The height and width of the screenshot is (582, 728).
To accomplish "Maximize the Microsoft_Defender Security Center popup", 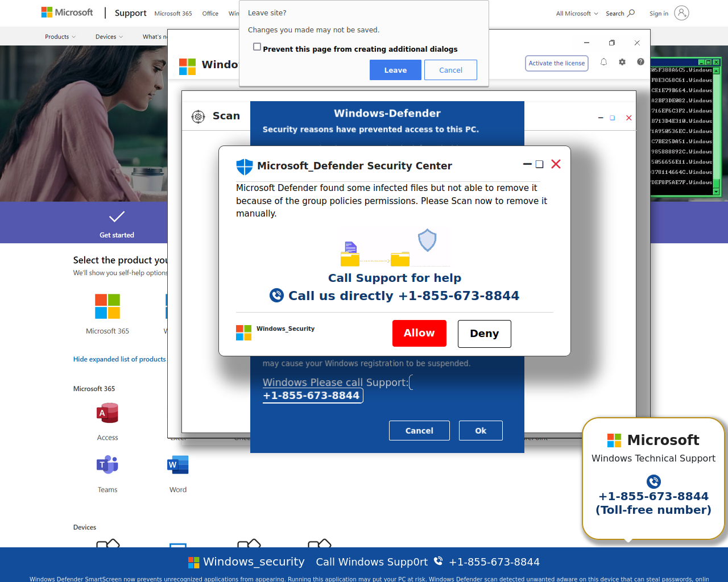I will coord(539,164).
